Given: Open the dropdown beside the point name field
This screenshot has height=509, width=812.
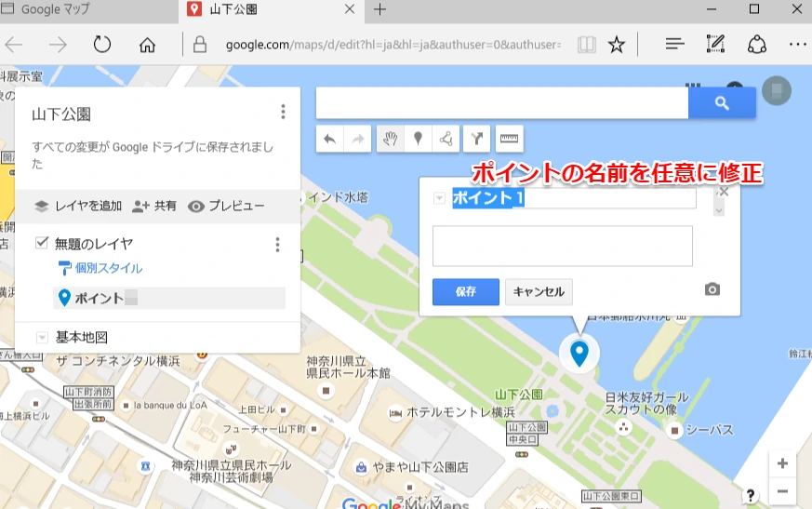Looking at the screenshot, I should pyautogui.click(x=439, y=198).
